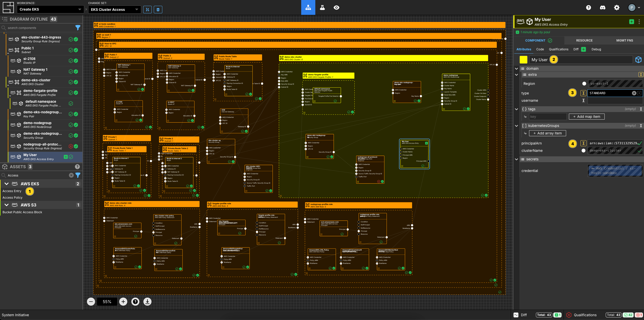
Task: Select demo-eks-cluster in outline
Action: coord(44,82)
